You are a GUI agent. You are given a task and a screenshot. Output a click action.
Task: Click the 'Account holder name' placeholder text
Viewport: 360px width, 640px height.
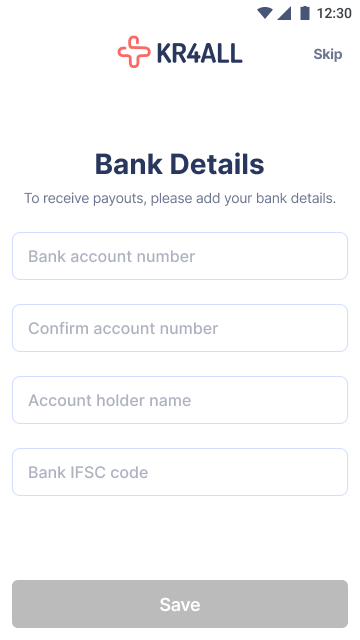pyautogui.click(x=109, y=400)
